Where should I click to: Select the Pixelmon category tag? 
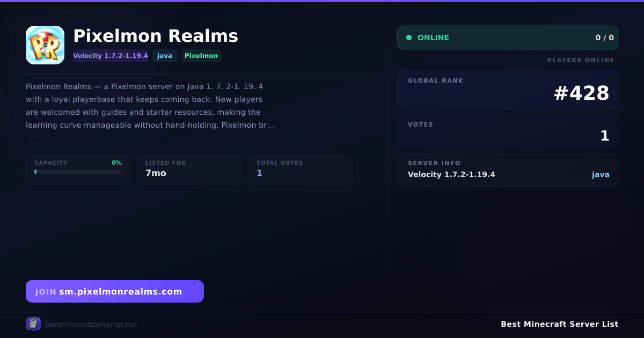tap(201, 56)
